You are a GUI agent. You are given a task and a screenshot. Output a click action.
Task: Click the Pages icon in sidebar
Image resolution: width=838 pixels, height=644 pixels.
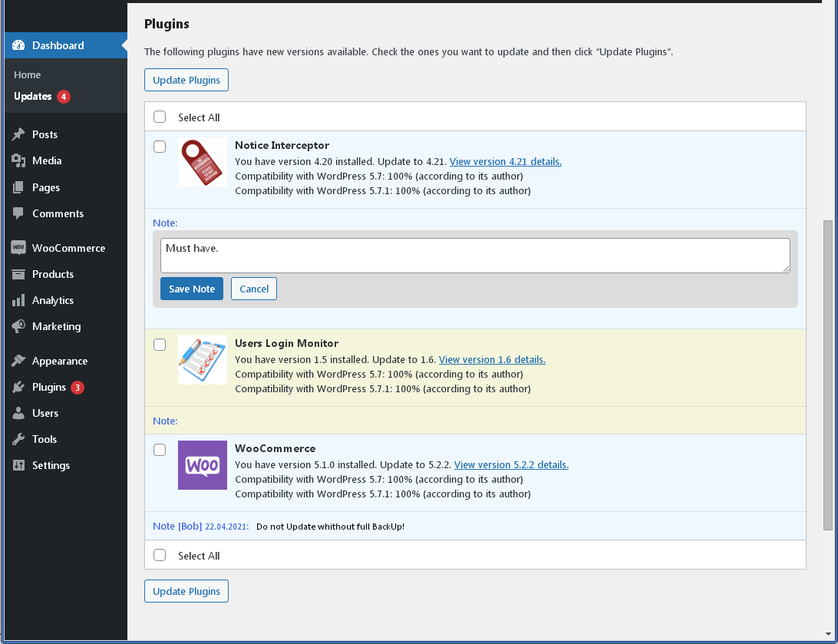18,187
